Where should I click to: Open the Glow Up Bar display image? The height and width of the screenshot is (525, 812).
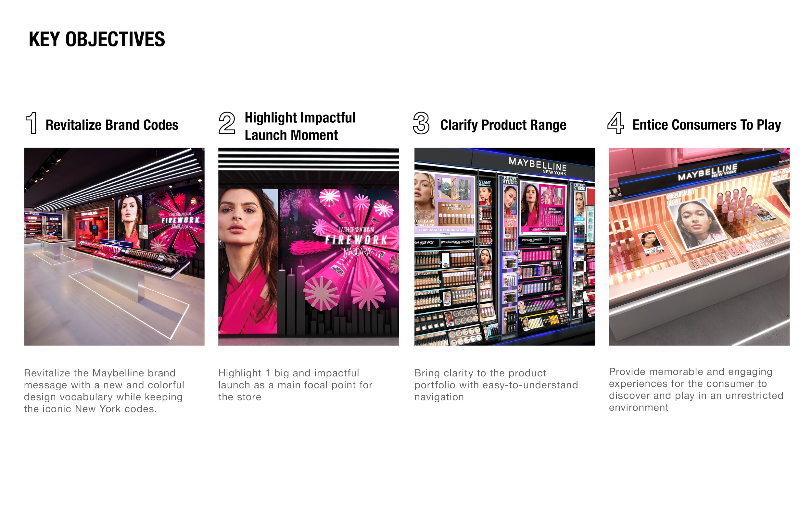coord(699,247)
